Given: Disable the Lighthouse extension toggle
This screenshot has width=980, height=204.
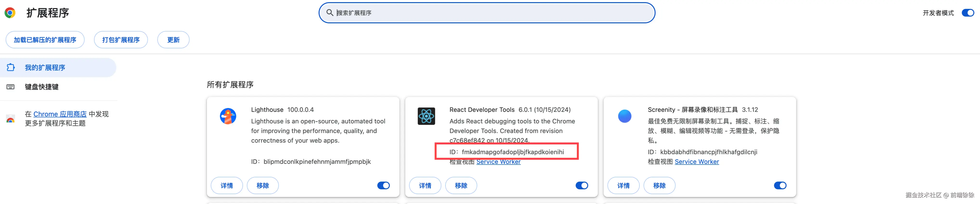Looking at the screenshot, I should [x=383, y=185].
